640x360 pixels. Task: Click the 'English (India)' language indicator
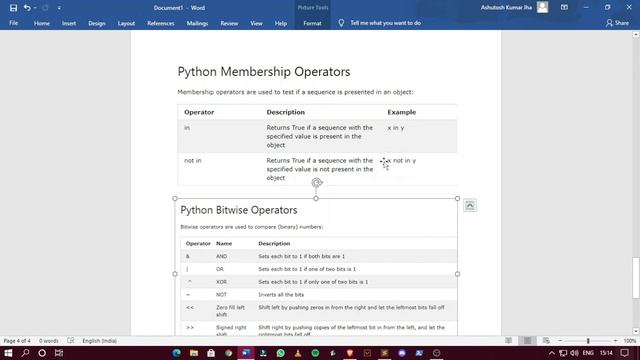[x=99, y=341]
